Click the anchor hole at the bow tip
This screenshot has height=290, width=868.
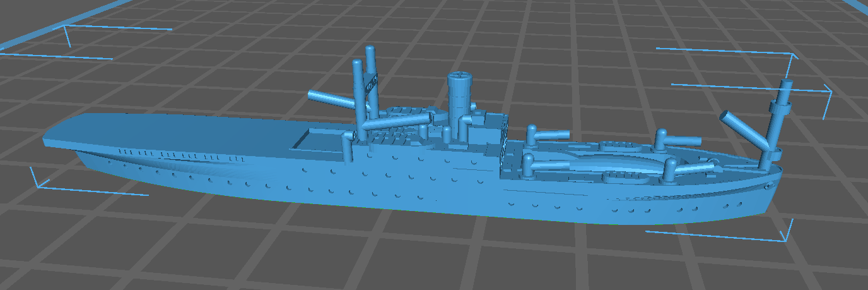pos(768,187)
